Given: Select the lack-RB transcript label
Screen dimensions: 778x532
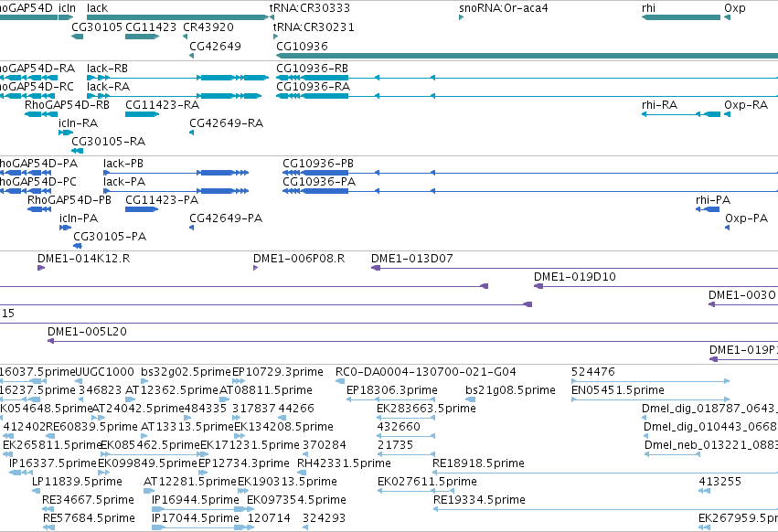Looking at the screenshot, I should pos(107,68).
